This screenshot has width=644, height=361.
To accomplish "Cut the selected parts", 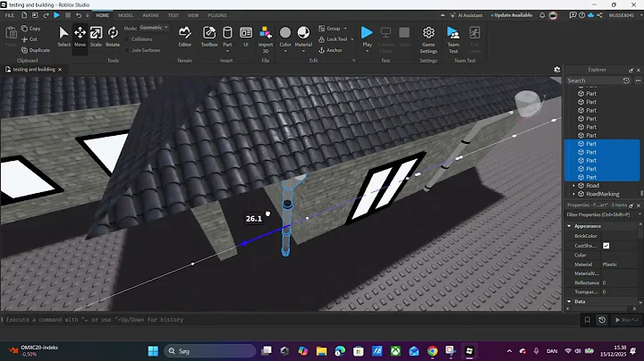I will (30, 39).
